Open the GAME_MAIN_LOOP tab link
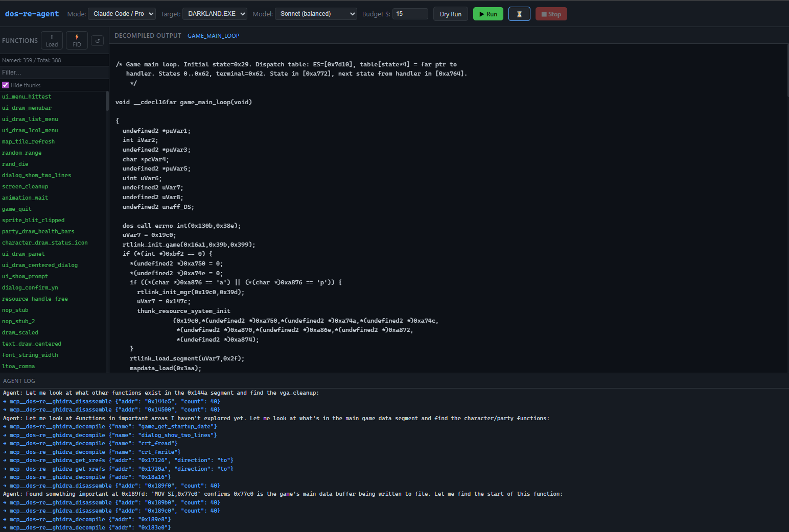This screenshot has height=532, width=789. (x=213, y=36)
